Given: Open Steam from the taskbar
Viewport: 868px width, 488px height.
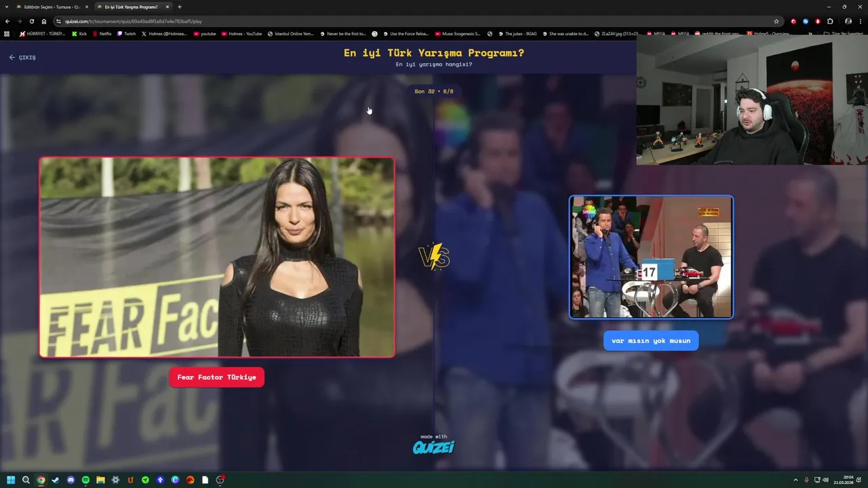Looking at the screenshot, I should pyautogui.click(x=56, y=480).
